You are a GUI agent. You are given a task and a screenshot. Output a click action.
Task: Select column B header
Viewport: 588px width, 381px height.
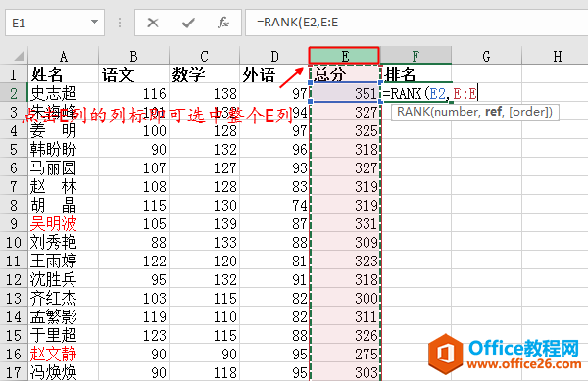point(133,56)
